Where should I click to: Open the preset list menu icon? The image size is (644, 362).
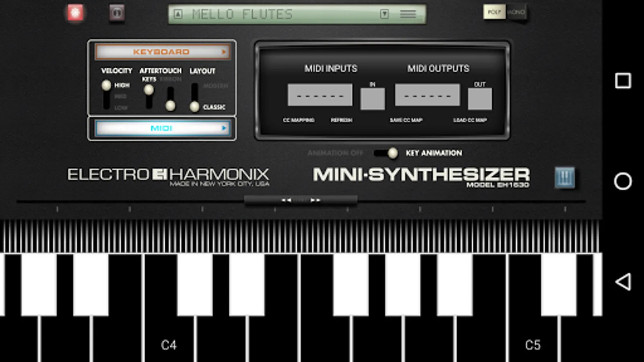(408, 14)
